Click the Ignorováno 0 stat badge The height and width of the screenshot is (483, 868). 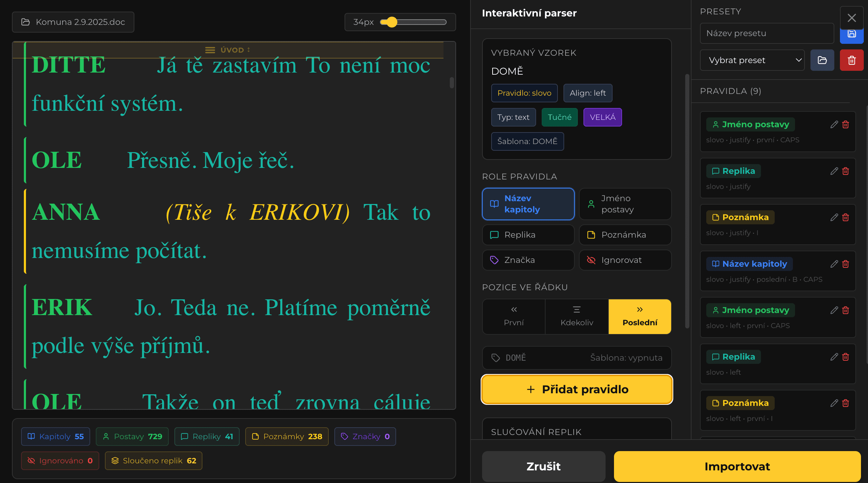click(60, 461)
